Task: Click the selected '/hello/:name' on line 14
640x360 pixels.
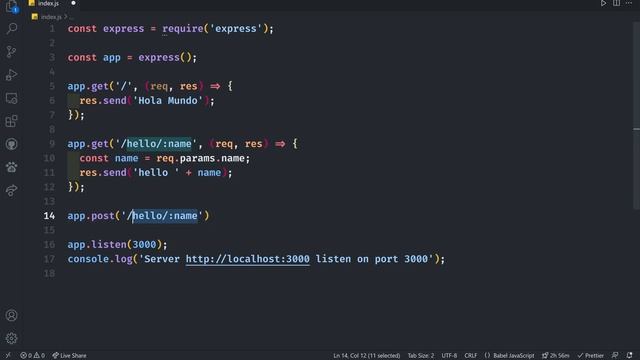Action: tap(165, 216)
